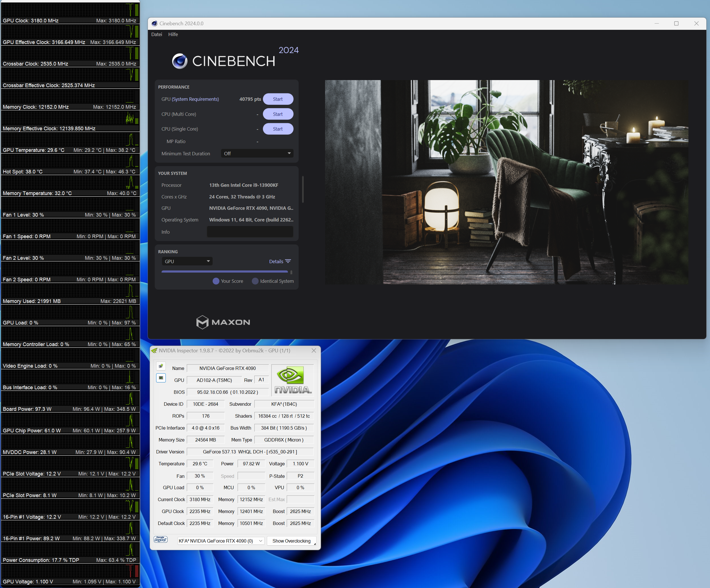The height and width of the screenshot is (588, 710).
Task: Click the ranking score progress bar
Action: click(x=225, y=271)
